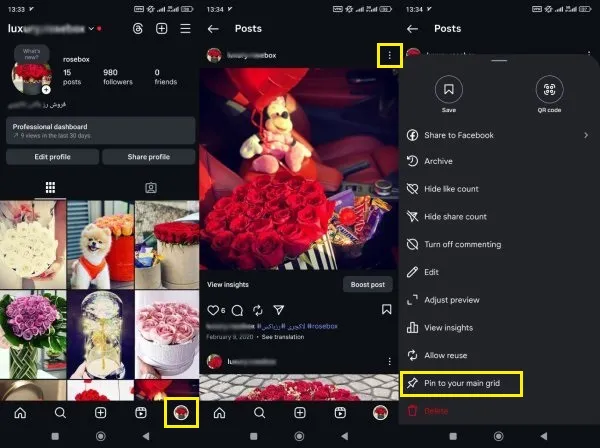
Task: Go back from middle Posts screen
Action: tap(213, 29)
